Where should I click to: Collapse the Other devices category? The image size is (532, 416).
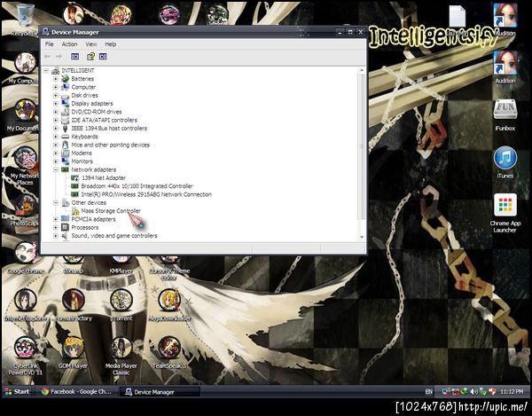pos(56,202)
